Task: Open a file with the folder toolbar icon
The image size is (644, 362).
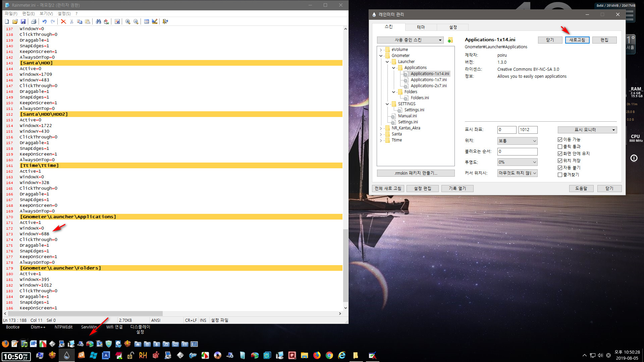Action: coord(15,21)
